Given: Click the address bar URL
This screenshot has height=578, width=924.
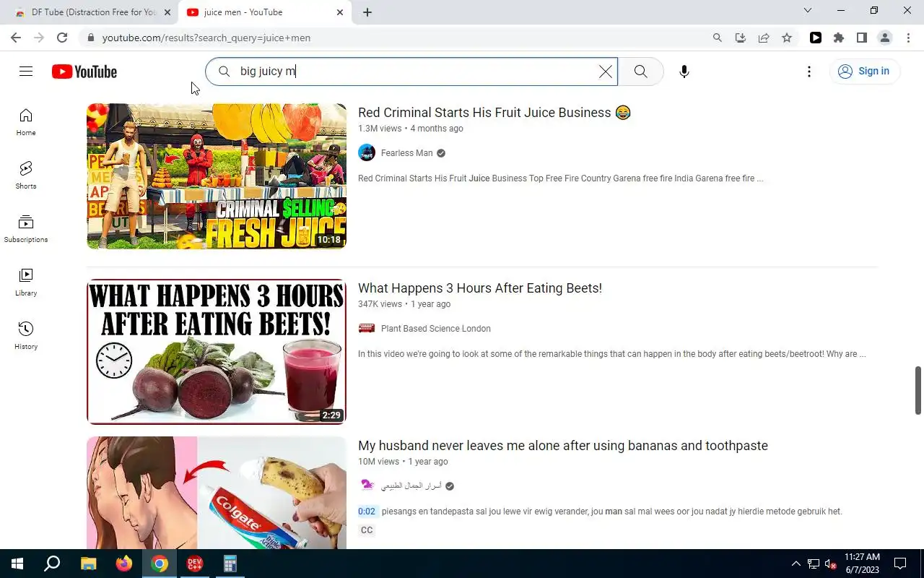Looking at the screenshot, I should [x=206, y=38].
